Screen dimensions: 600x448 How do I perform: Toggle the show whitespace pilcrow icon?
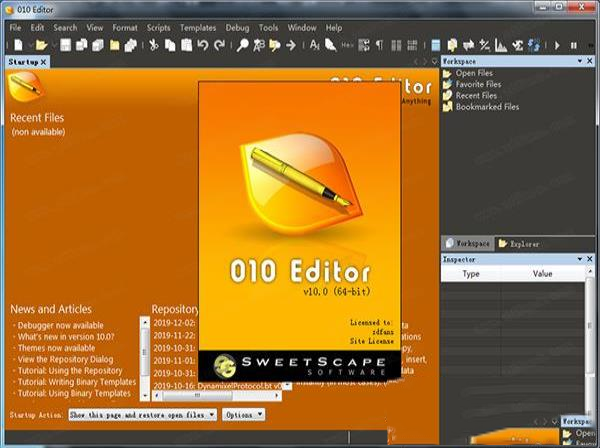(379, 45)
